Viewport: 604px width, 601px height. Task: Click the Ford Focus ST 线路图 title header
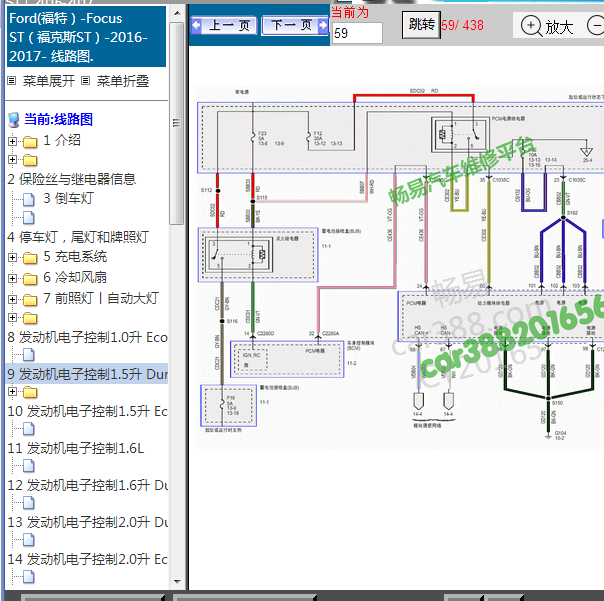click(x=86, y=37)
